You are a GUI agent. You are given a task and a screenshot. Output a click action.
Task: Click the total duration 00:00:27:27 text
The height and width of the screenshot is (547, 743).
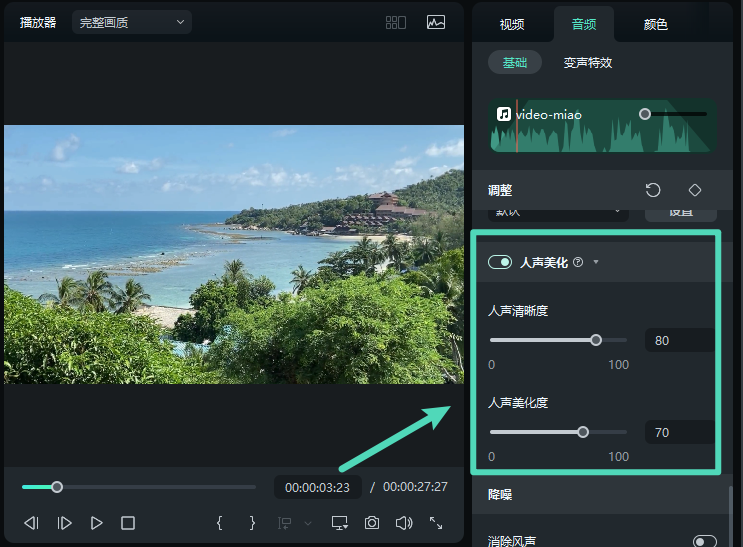click(x=415, y=487)
